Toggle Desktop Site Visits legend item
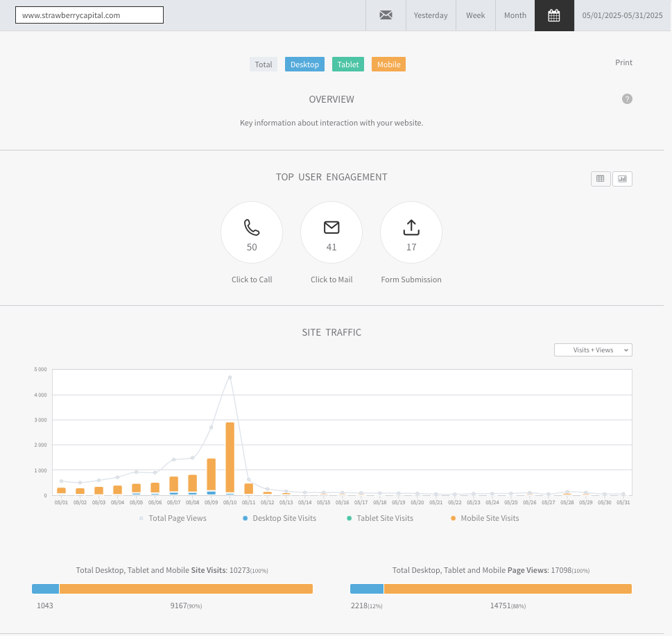Screen dimensions: 672x636 [279, 518]
